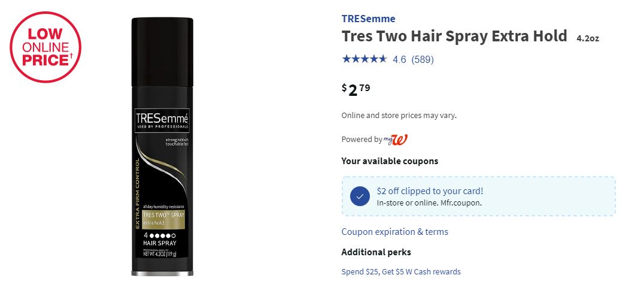The image size is (644, 281).
Task: Click the 4.6 rating number
Action: tap(399, 59)
